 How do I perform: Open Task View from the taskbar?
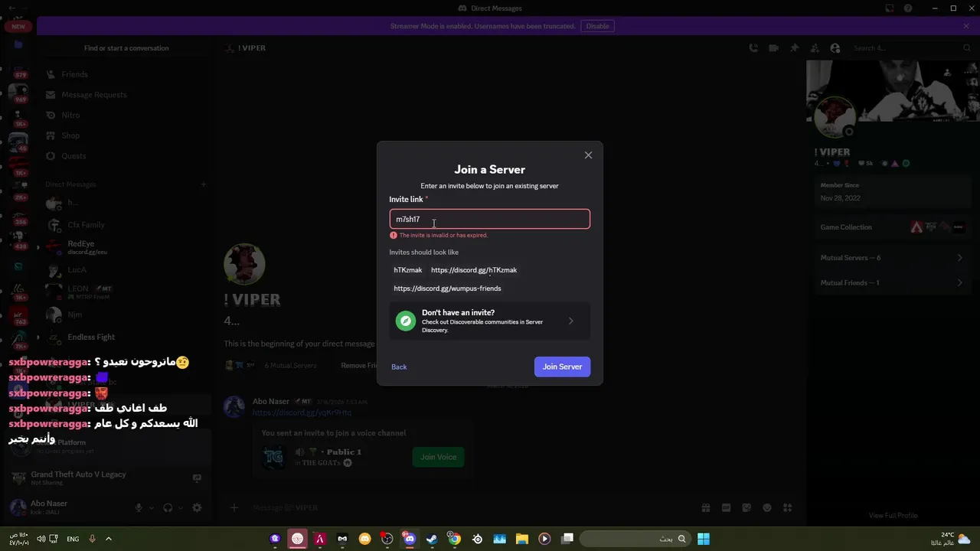coord(567,539)
